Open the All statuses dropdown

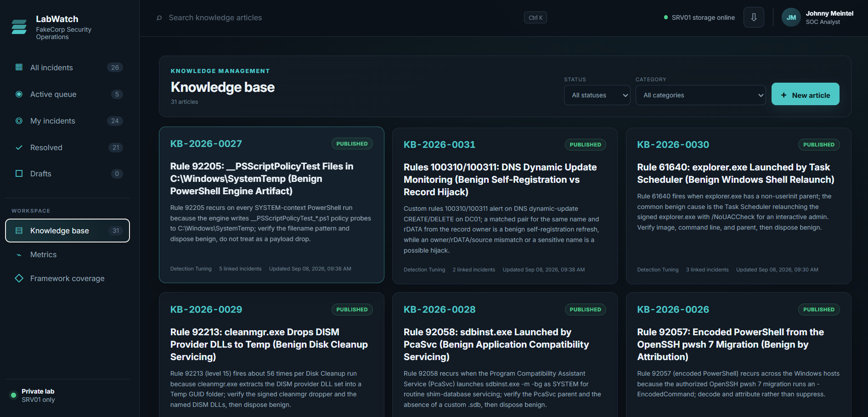click(x=597, y=95)
